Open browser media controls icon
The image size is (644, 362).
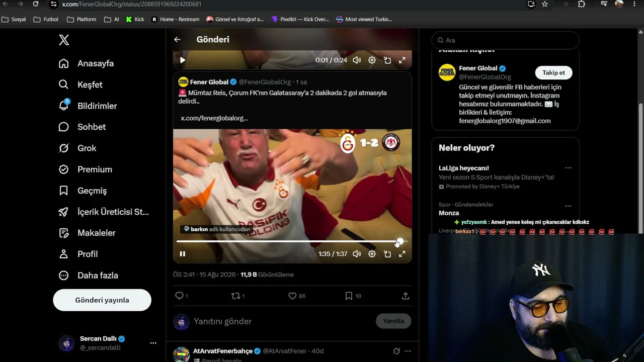[x=604, y=4]
